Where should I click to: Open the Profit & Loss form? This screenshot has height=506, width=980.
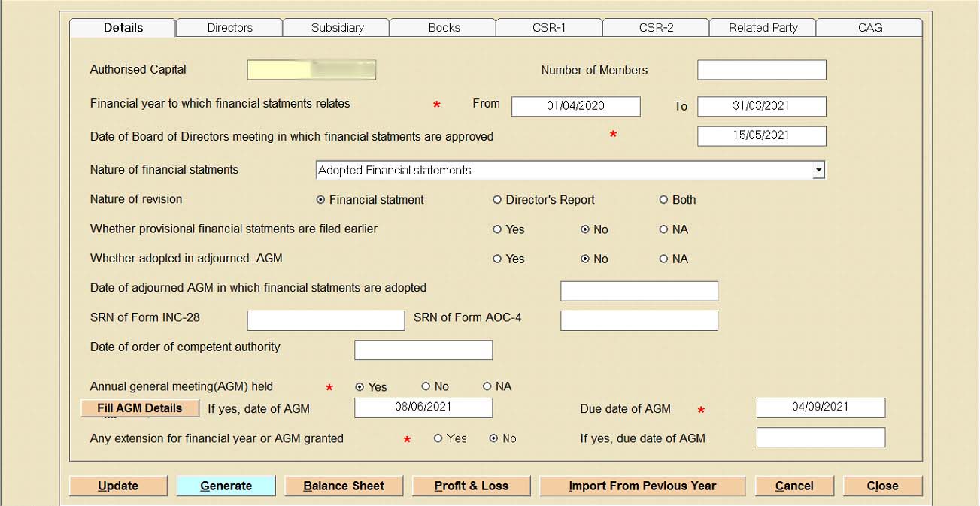(x=472, y=486)
